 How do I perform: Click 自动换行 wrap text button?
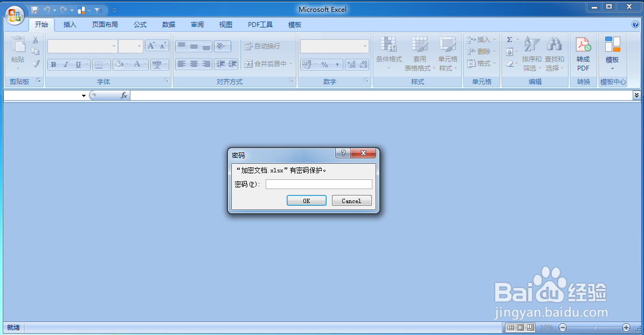pyautogui.click(x=262, y=46)
